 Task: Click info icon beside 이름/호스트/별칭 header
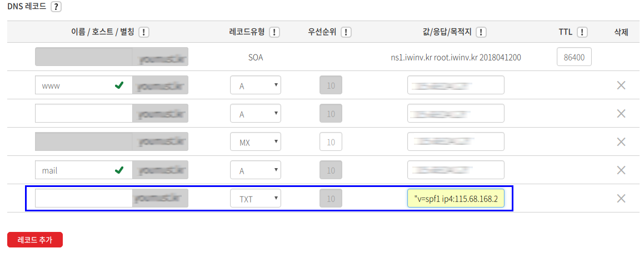pyautogui.click(x=143, y=32)
